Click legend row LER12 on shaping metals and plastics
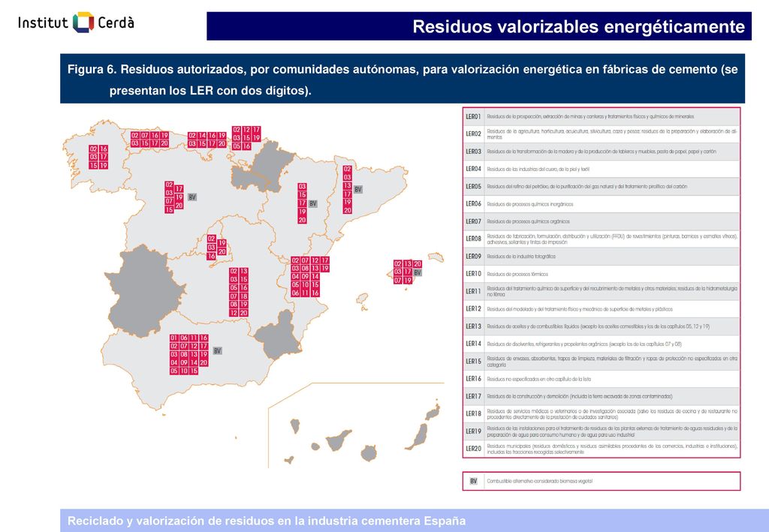This screenshot has height=532, width=769. (602, 308)
